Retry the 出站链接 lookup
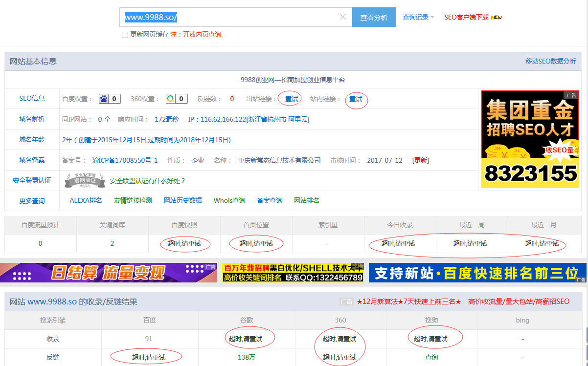Image resolution: width=588 pixels, height=366 pixels. (292, 99)
